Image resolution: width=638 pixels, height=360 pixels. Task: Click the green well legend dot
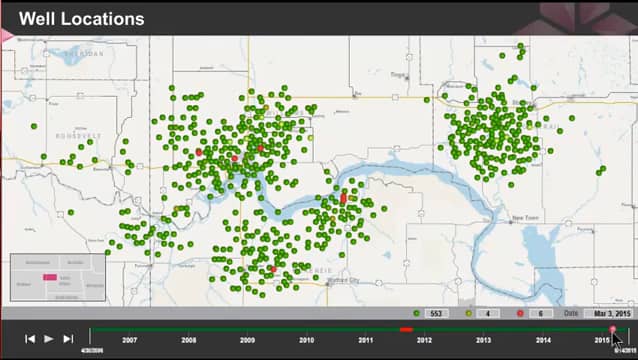(x=416, y=313)
